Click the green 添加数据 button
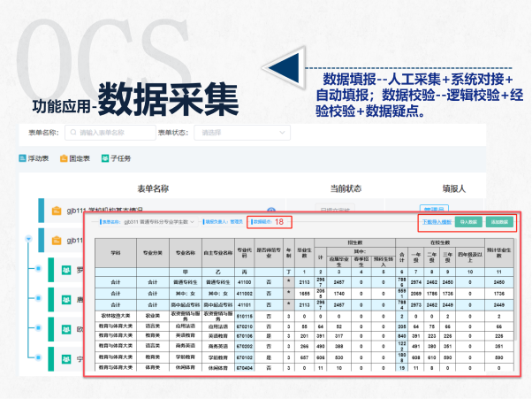This screenshot has height=399, width=532. click(x=498, y=221)
